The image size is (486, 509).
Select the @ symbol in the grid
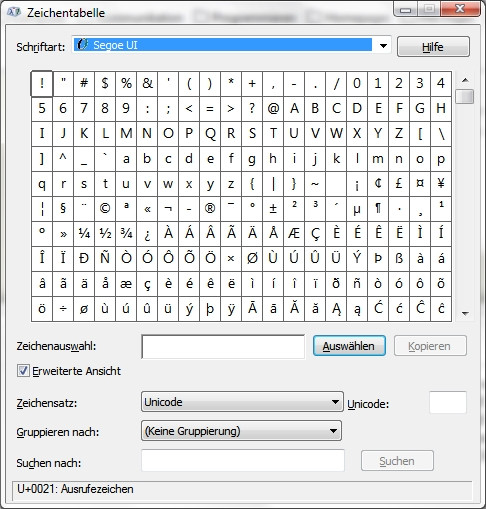click(x=273, y=109)
